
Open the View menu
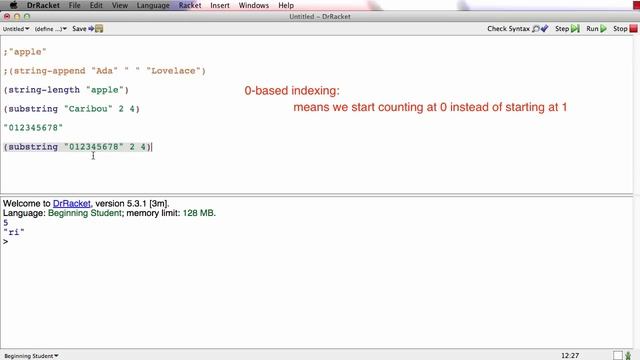pyautogui.click(x=120, y=5)
